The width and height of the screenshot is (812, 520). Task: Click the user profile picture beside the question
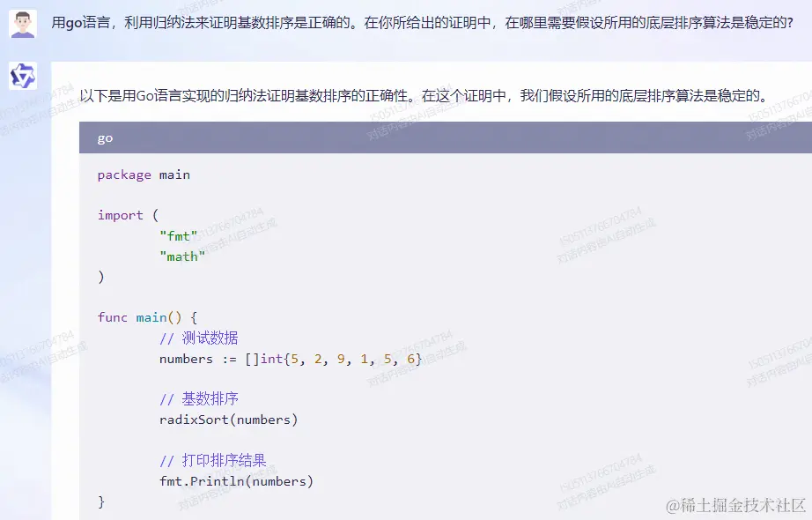(x=22, y=22)
